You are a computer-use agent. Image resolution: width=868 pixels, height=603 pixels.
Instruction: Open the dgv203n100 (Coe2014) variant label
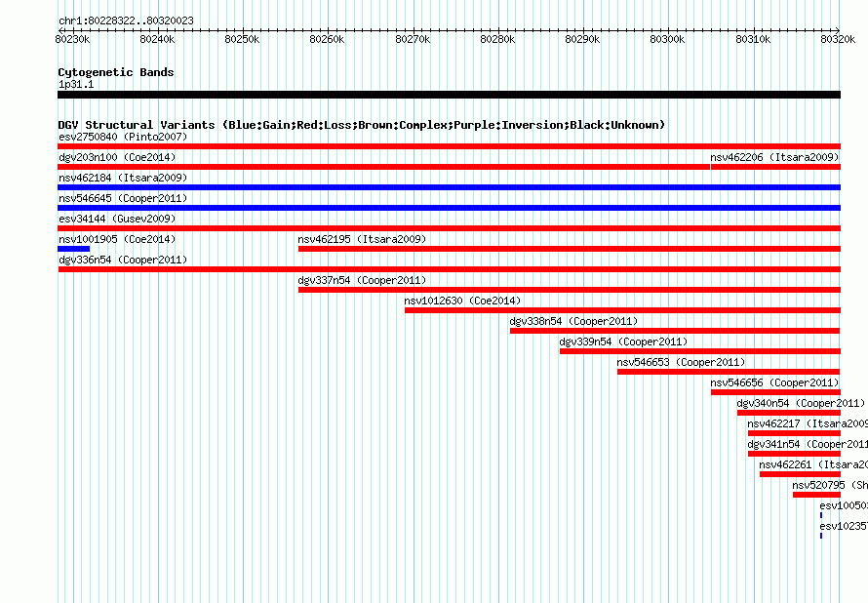[x=117, y=157]
